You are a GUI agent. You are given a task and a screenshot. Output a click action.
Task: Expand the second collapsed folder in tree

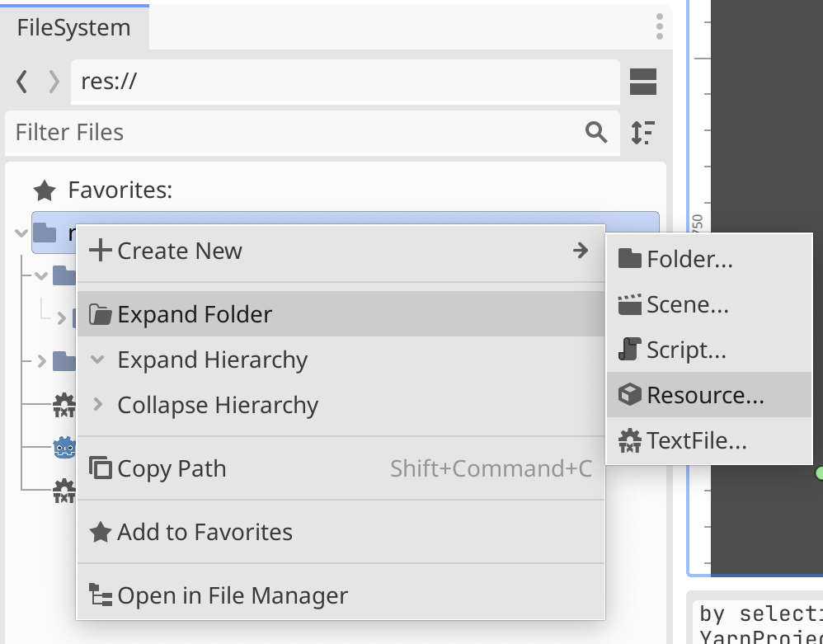click(41, 360)
